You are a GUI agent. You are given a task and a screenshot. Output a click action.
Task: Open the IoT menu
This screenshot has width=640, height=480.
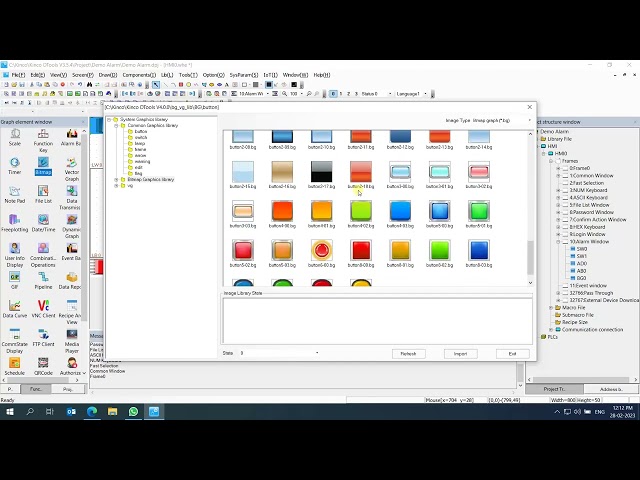tap(270, 75)
